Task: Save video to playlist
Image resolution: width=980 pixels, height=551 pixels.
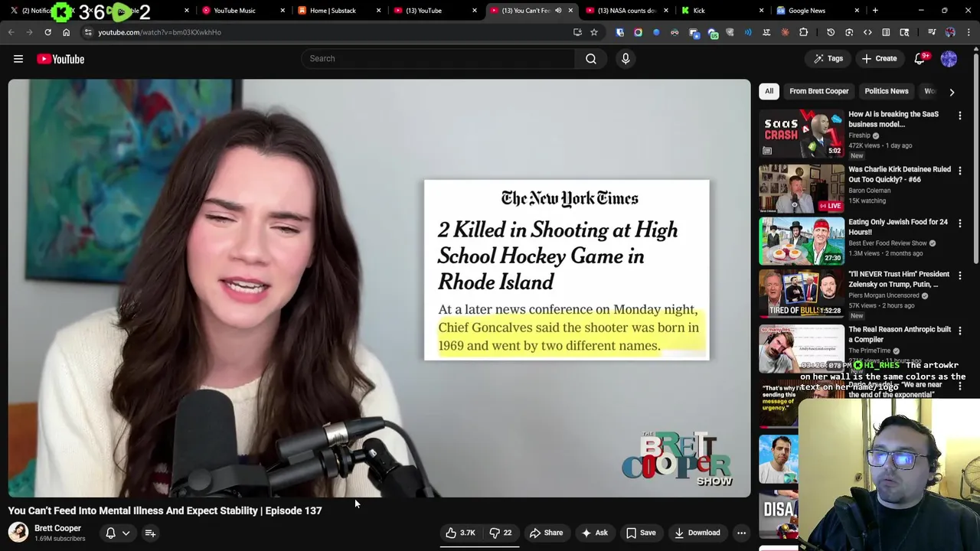Action: tap(641, 533)
